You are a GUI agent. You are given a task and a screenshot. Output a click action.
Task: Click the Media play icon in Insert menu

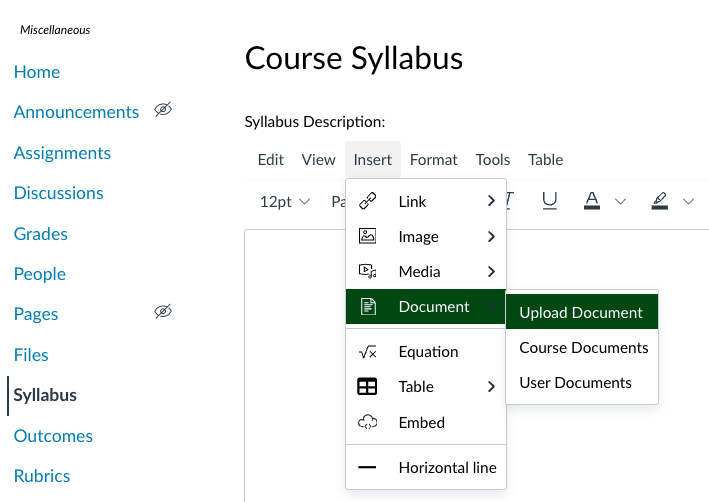click(x=367, y=271)
